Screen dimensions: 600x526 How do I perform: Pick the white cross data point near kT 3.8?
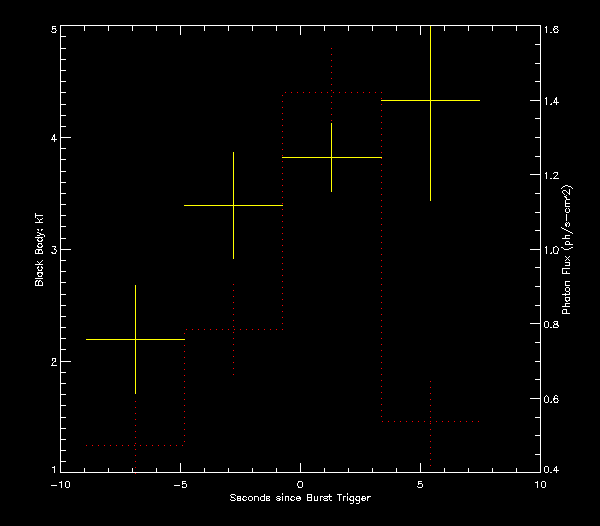click(331, 158)
